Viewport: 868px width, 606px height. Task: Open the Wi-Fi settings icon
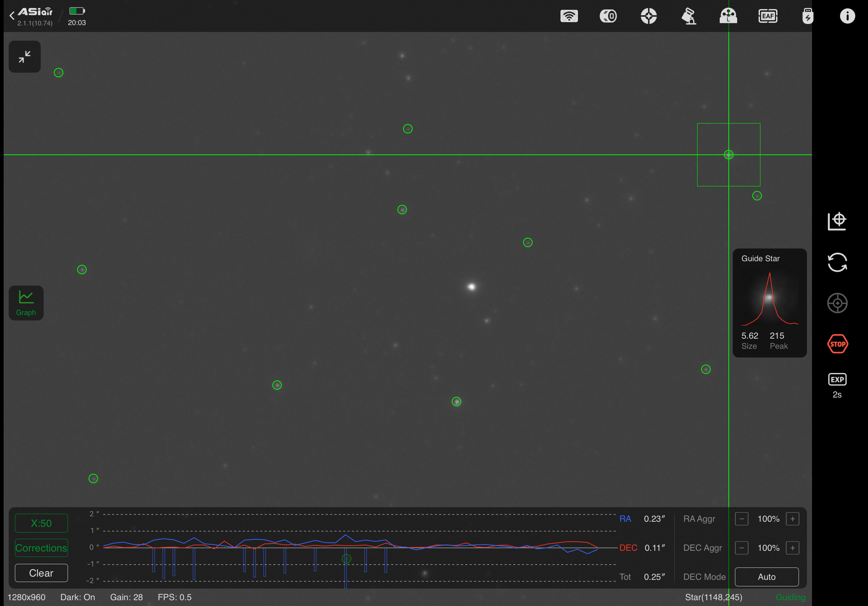569,16
